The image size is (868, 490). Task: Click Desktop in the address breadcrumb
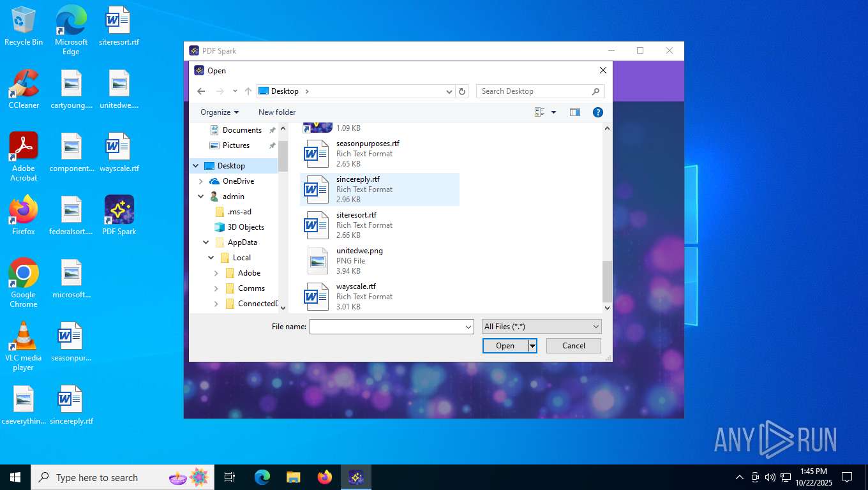tap(285, 91)
